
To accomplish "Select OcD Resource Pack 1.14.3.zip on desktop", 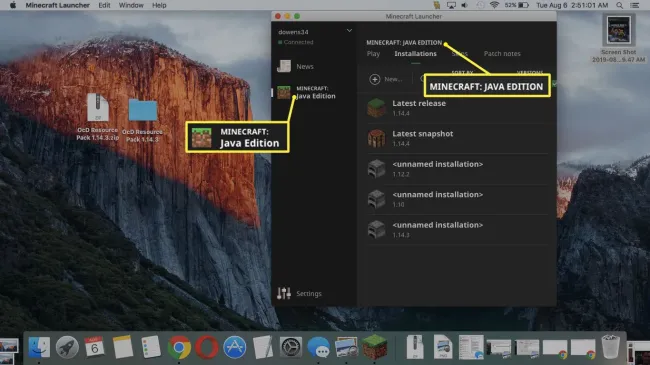I will pos(97,117).
